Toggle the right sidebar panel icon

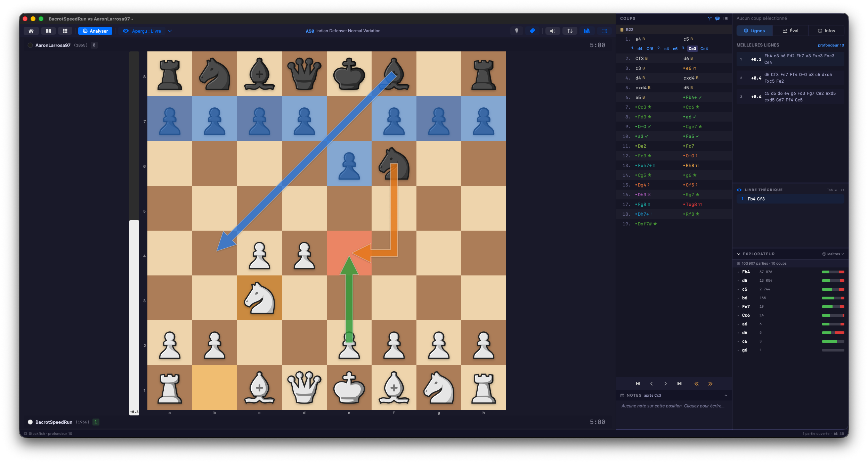tap(604, 31)
